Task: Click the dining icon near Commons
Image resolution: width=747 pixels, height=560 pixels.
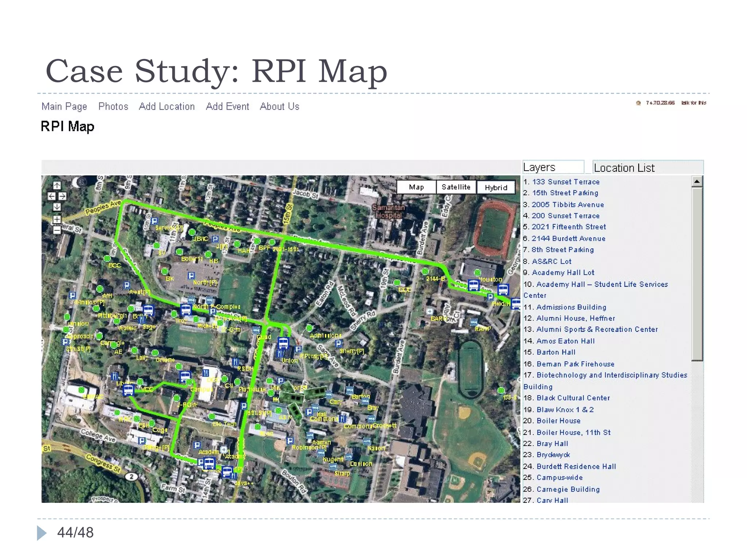Action: coord(342,419)
